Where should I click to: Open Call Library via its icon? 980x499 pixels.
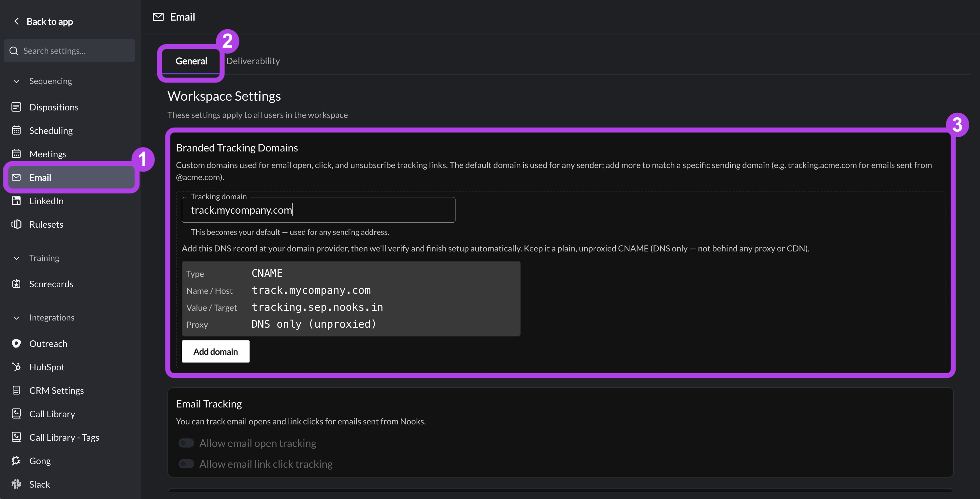coord(16,413)
